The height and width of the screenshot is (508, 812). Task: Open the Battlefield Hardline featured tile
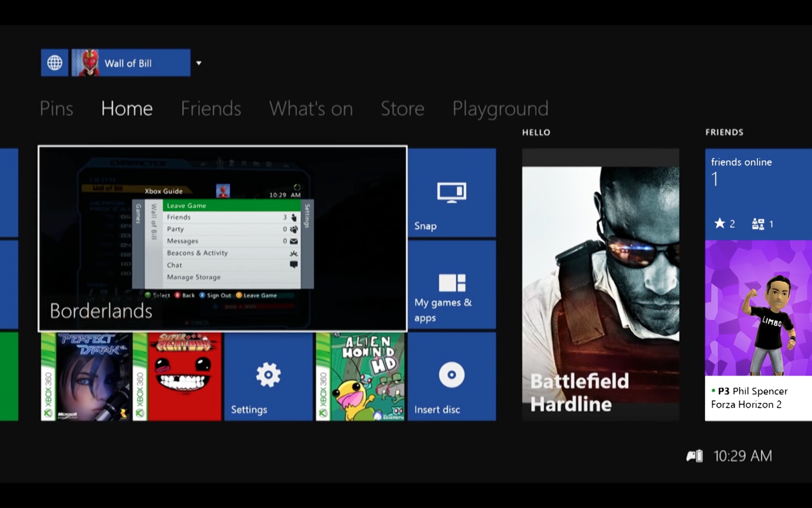point(600,284)
